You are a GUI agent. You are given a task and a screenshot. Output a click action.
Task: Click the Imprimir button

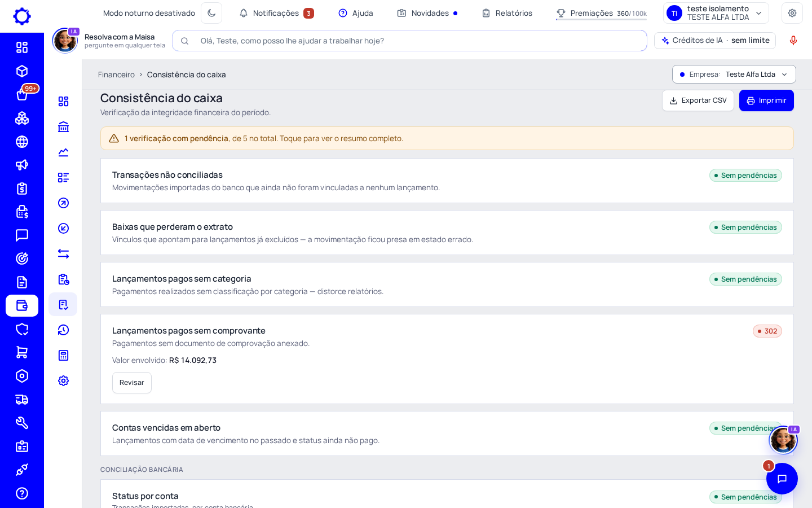766,100
